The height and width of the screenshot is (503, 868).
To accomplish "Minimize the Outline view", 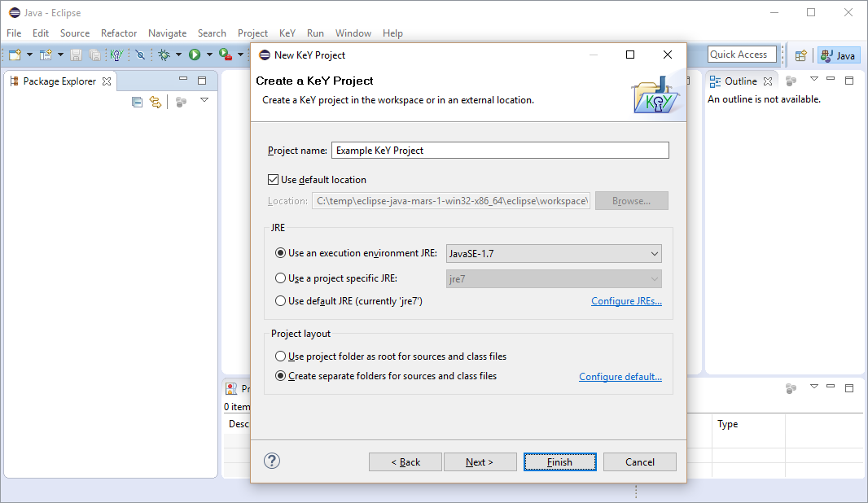I will [831, 79].
